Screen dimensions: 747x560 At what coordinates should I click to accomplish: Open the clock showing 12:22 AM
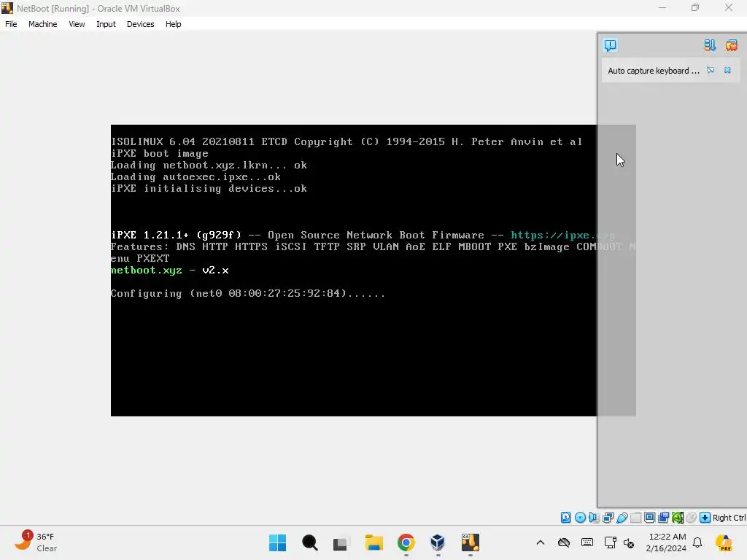pyautogui.click(x=666, y=542)
